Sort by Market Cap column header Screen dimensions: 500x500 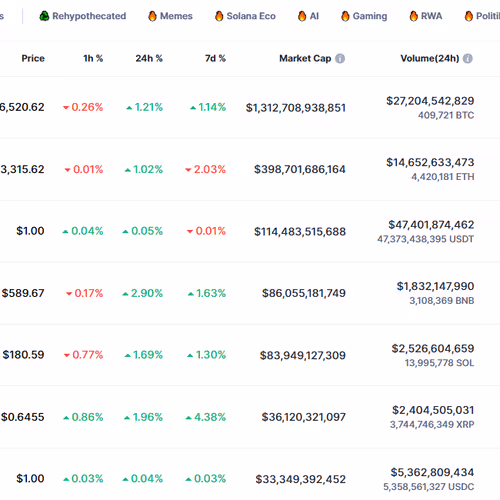(305, 58)
